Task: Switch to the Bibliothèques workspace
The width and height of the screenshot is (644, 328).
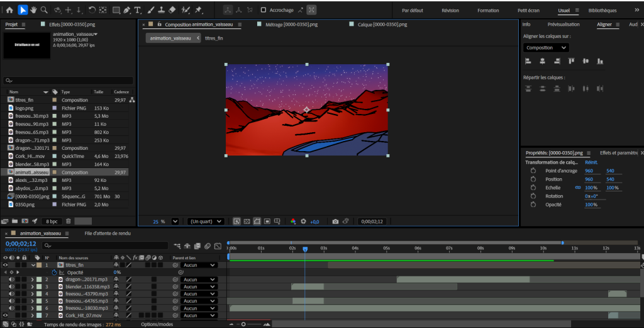Action: coord(602,11)
